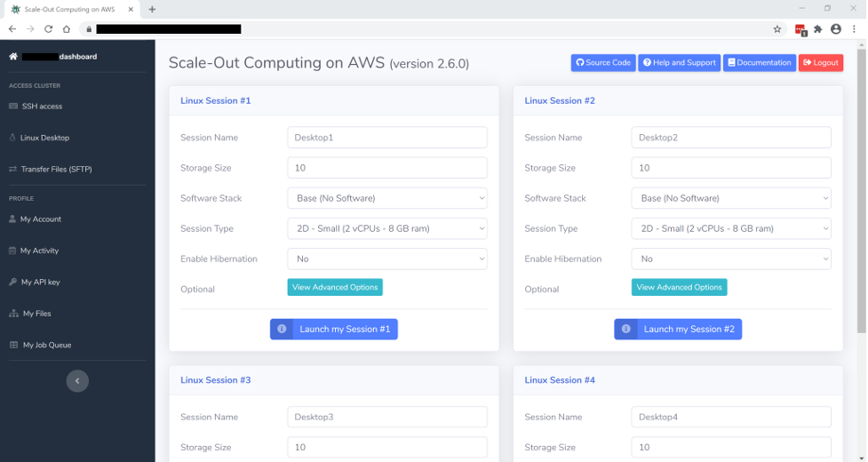
Task: Click the My Job Queue table icon
Action: [x=14, y=346]
